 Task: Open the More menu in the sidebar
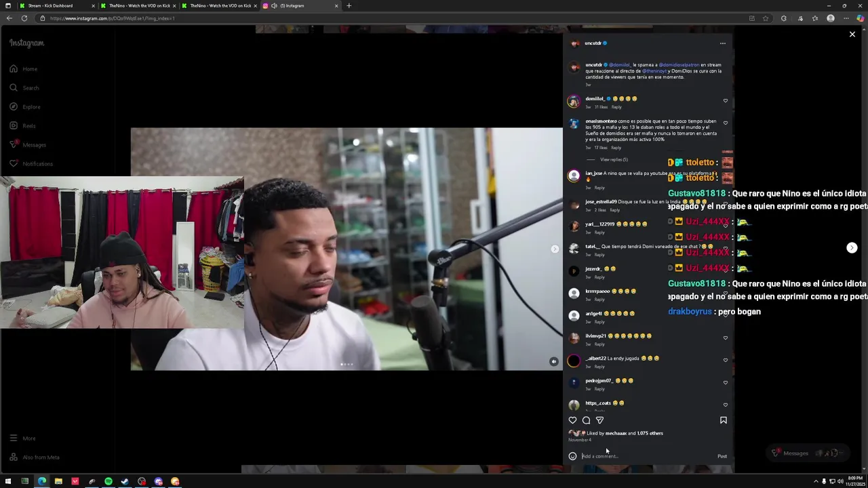(22, 438)
